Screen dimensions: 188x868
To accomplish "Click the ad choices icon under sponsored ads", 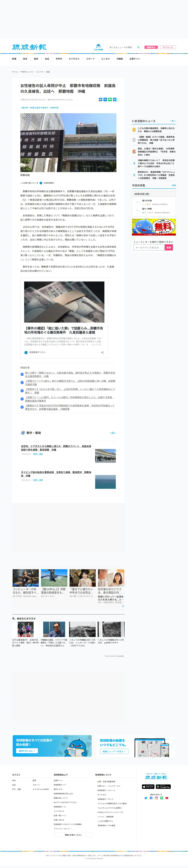I will coord(123,606).
